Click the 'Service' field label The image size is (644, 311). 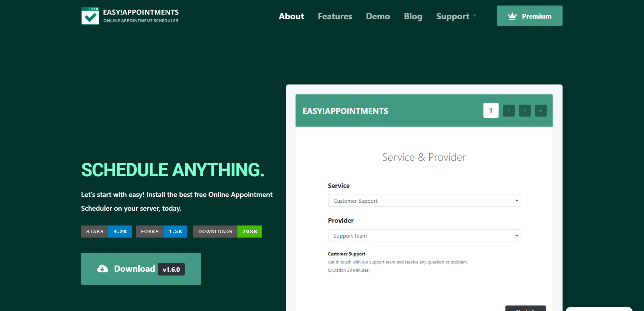pyautogui.click(x=339, y=185)
